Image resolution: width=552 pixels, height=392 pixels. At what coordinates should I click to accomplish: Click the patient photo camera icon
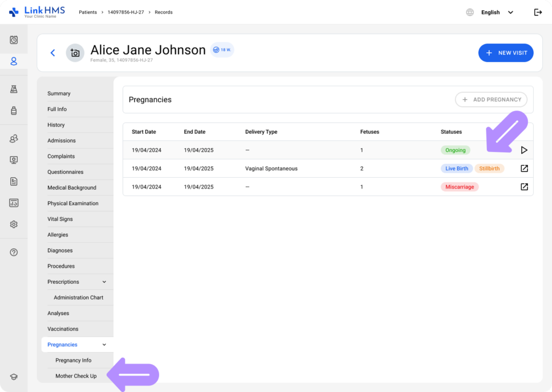coord(75,53)
